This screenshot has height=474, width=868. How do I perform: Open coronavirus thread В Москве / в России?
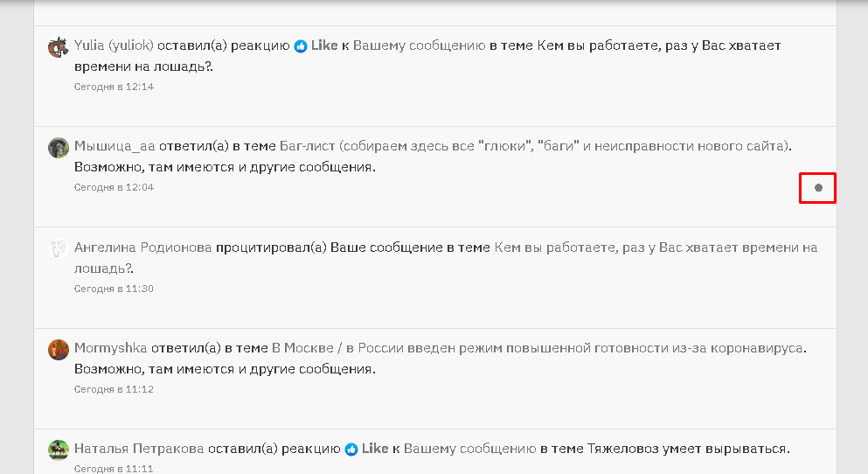pyautogui.click(x=538, y=348)
